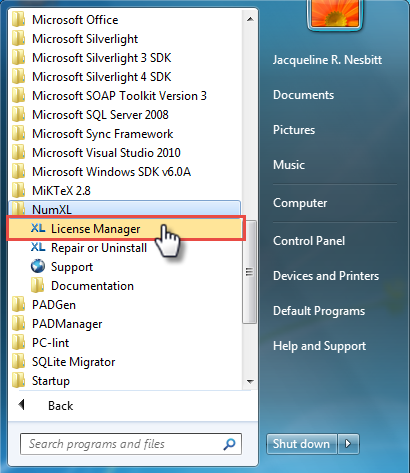This screenshot has height=473, width=410.
Task: Click the Microsoft SQL Server 2008 folder icon
Action: (x=19, y=115)
